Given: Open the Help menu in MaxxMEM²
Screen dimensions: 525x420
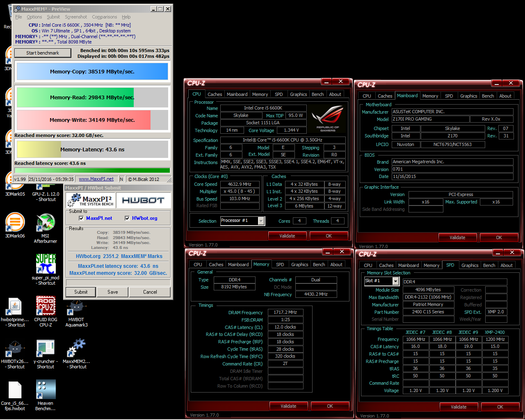Looking at the screenshot, I should coord(126,17).
